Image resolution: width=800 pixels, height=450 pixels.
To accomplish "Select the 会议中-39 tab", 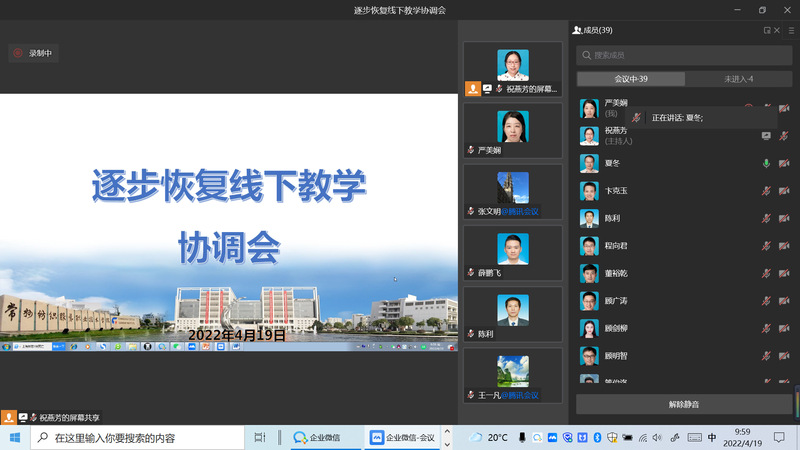I will pos(631,79).
